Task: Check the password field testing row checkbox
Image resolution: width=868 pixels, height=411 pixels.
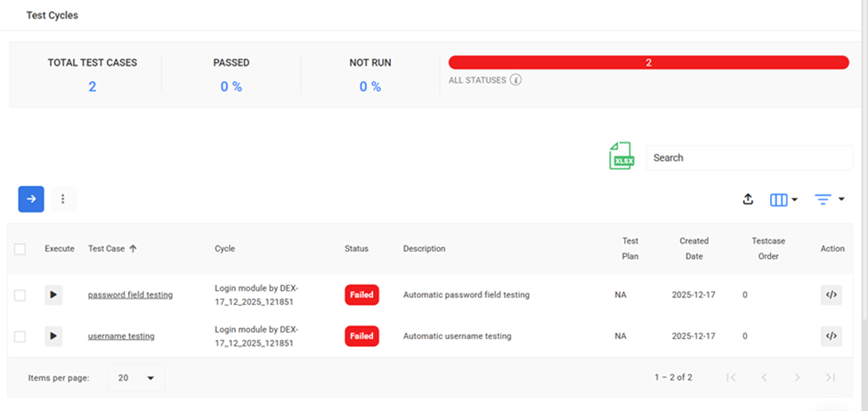Action: [20, 294]
